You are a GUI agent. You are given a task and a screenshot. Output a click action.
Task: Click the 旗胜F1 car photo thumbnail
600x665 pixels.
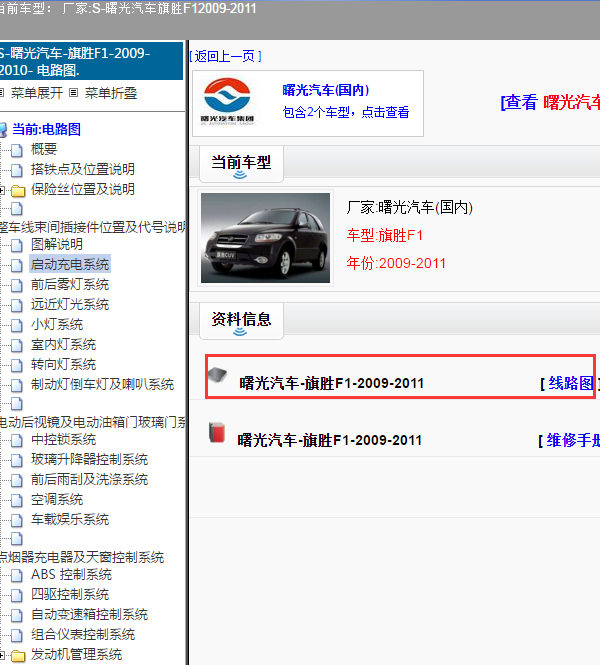pos(265,238)
